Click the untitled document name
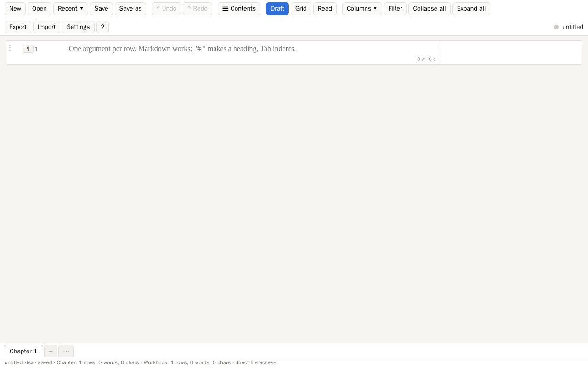Viewport: 588px width, 368px height. tap(573, 27)
